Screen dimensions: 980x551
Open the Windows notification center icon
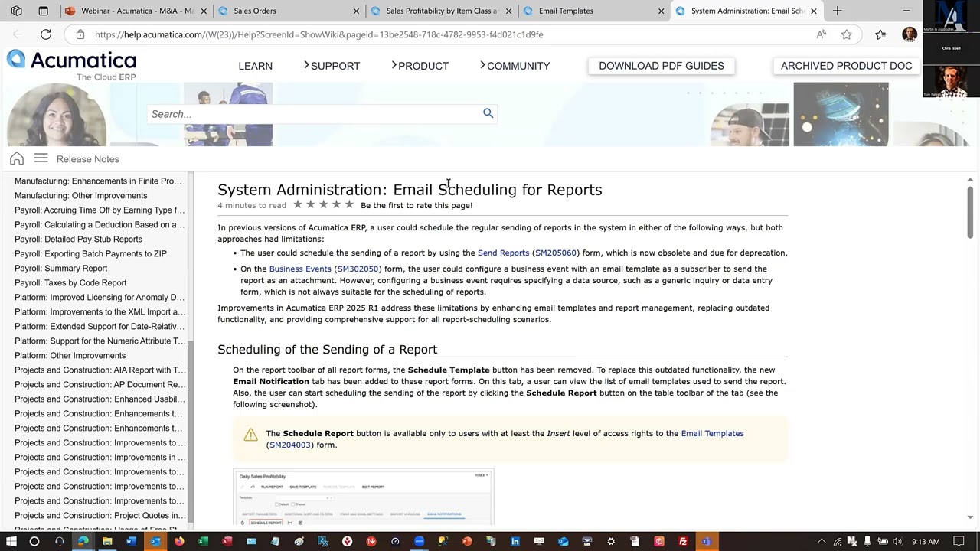pos(960,542)
